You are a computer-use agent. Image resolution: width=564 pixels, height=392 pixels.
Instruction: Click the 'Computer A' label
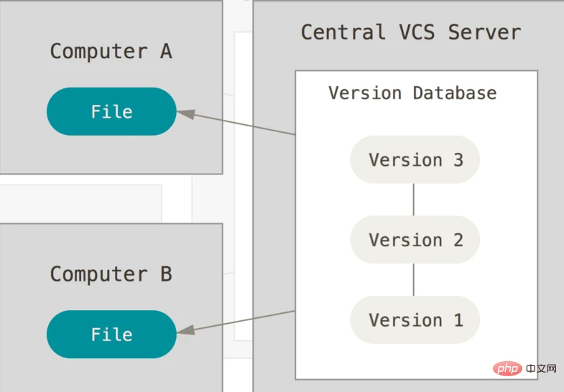(x=111, y=51)
